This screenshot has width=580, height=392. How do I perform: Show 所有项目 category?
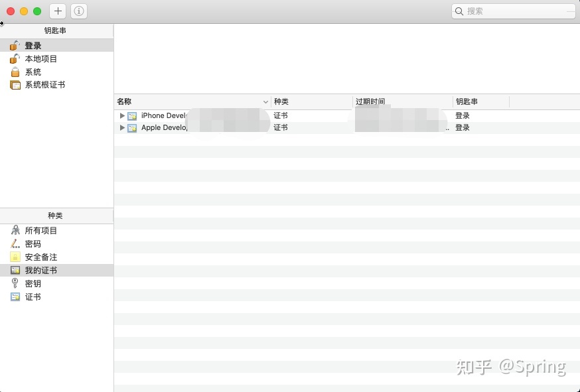point(56,230)
